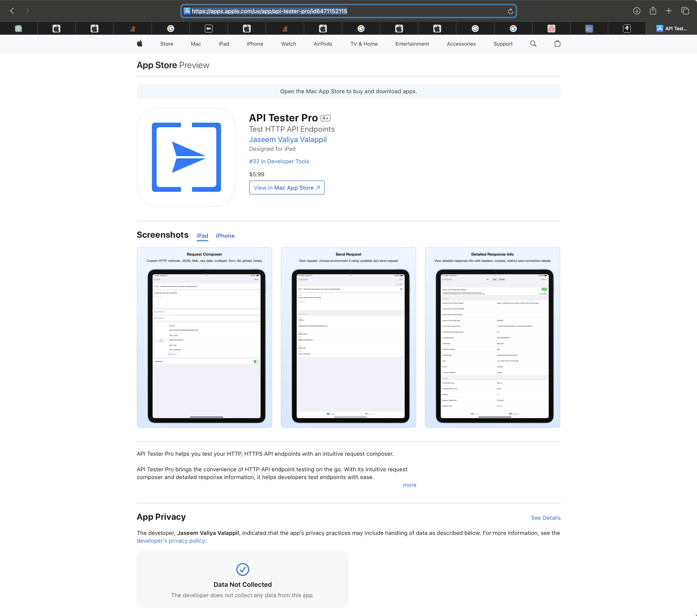Open the shopping bag icon

pyautogui.click(x=557, y=43)
